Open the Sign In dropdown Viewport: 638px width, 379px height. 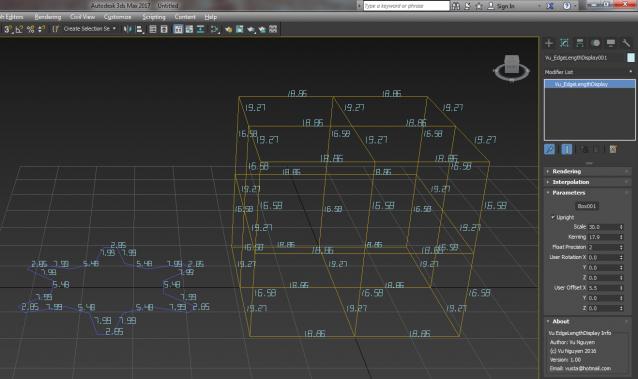[514, 6]
